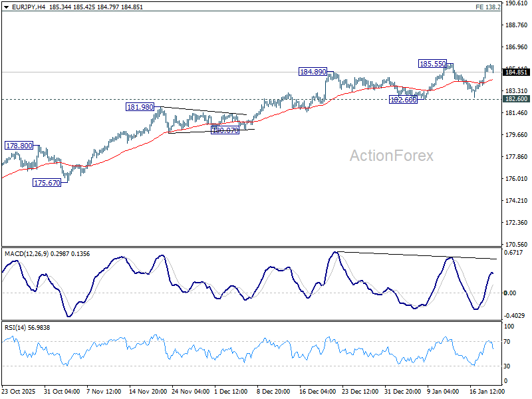
Task: Click the 183.310 price axis value
Action: point(517,91)
